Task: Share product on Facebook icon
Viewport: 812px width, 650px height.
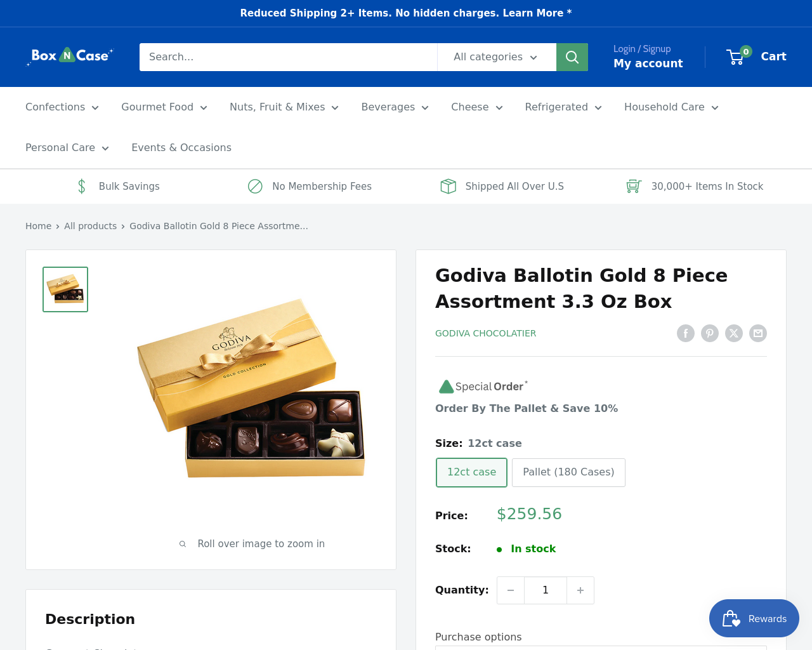Action: click(686, 333)
